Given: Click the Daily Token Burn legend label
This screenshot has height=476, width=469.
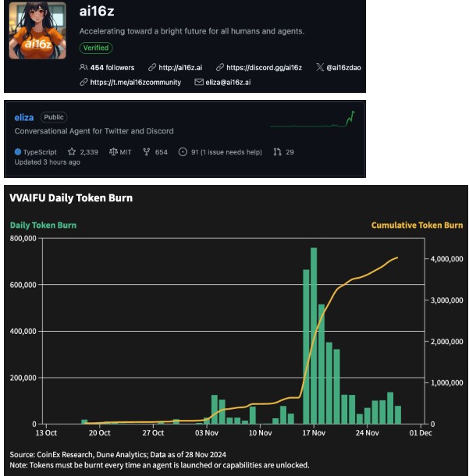Looking at the screenshot, I should coord(43,226).
